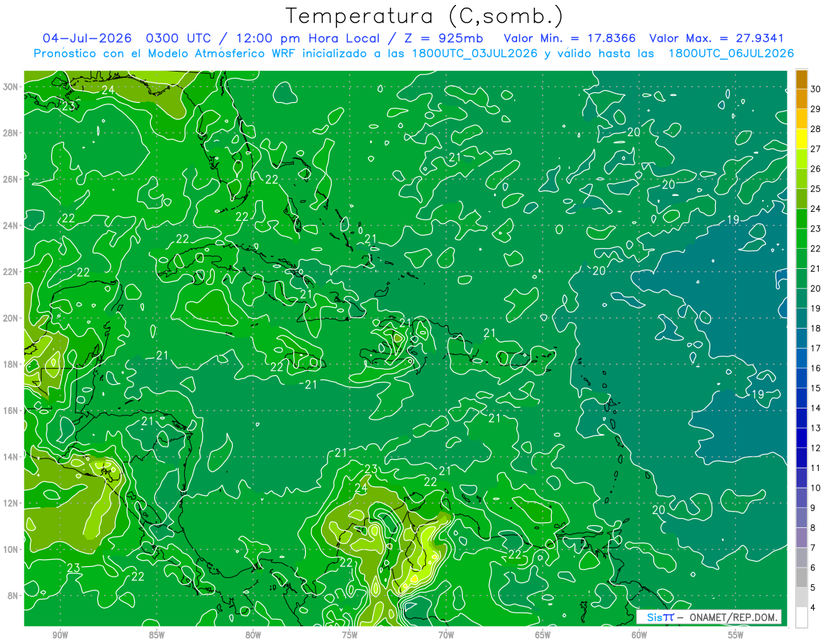Click the color legend value "9"
The width and height of the screenshot is (834, 644).
point(813,508)
